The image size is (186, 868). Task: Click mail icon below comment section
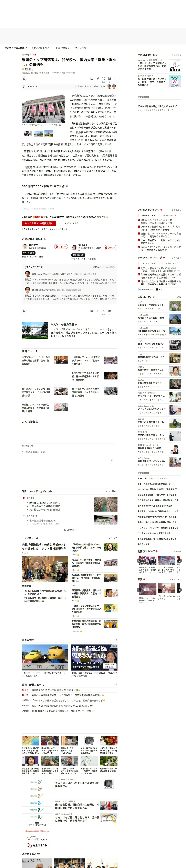[x=92, y=311]
